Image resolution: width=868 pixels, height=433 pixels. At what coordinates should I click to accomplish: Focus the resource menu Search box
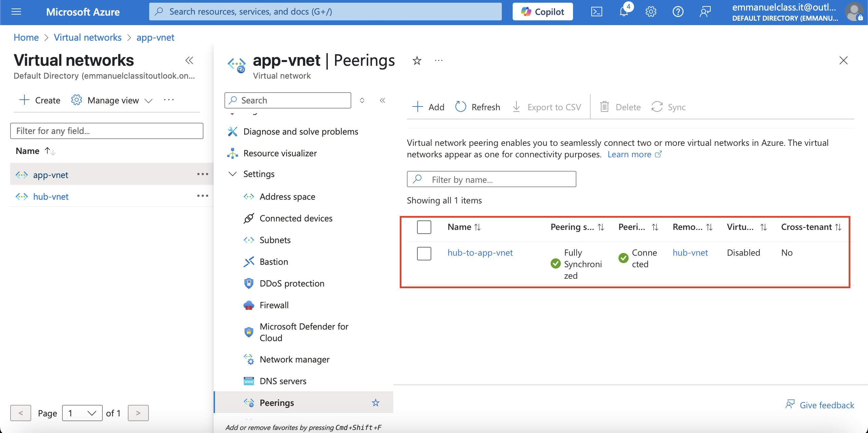pyautogui.click(x=288, y=100)
